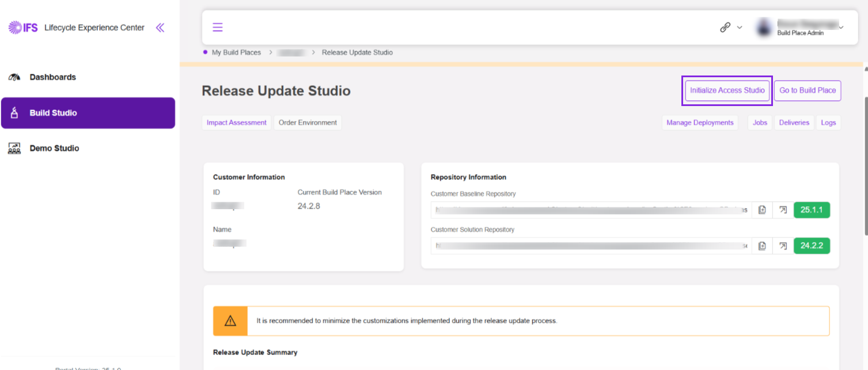Screen dimensions: 868x370
Task: Open Impact Assessment
Action: click(237, 123)
